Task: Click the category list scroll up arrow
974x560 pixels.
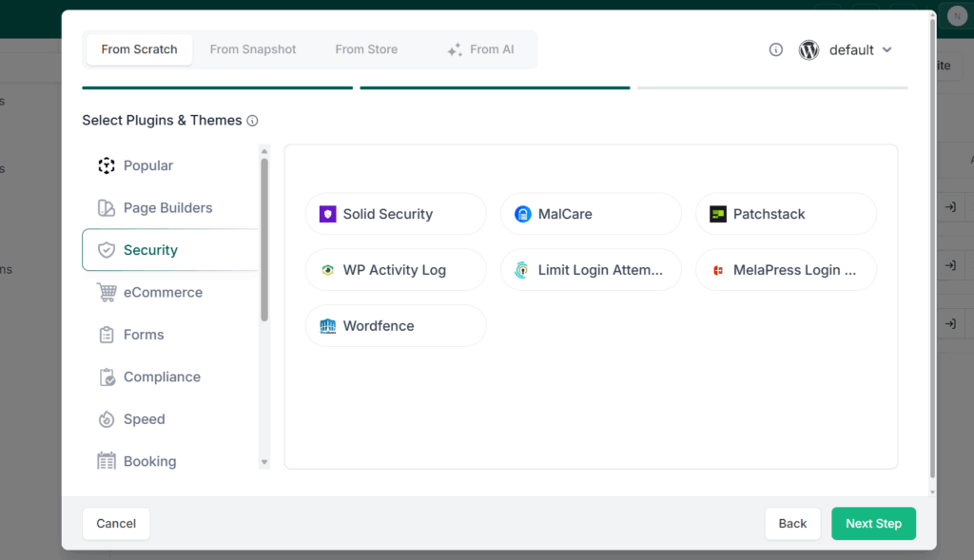Action: (264, 151)
